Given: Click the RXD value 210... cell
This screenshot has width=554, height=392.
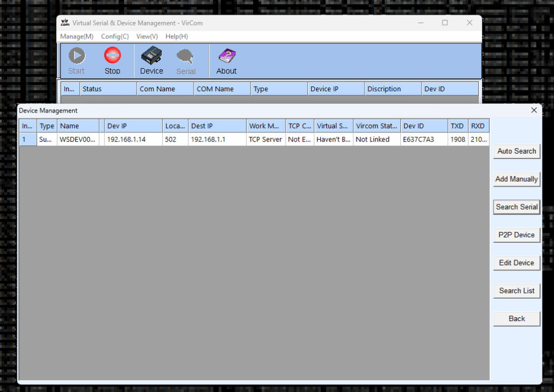Looking at the screenshot, I should click(x=479, y=139).
